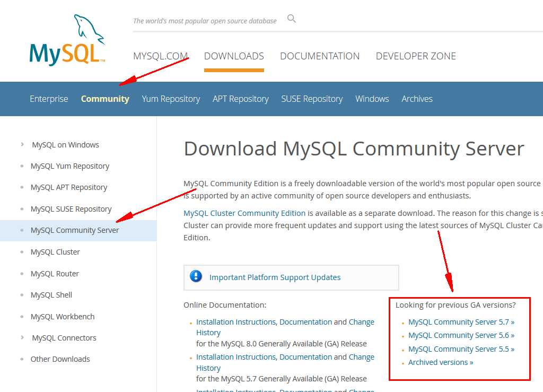Open Installation Instructions link for 8.0 release
The image size is (543, 392).
236,322
